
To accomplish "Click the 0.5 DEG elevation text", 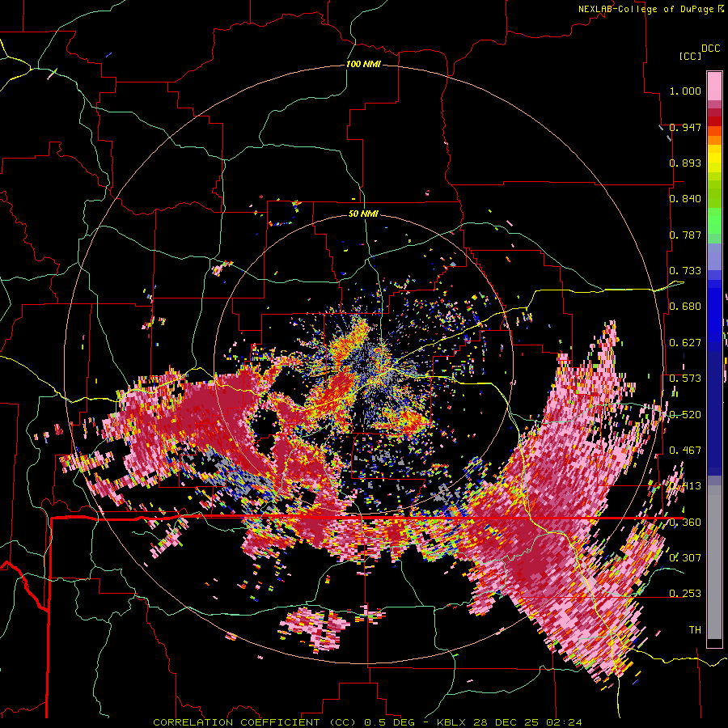I will tap(389, 722).
